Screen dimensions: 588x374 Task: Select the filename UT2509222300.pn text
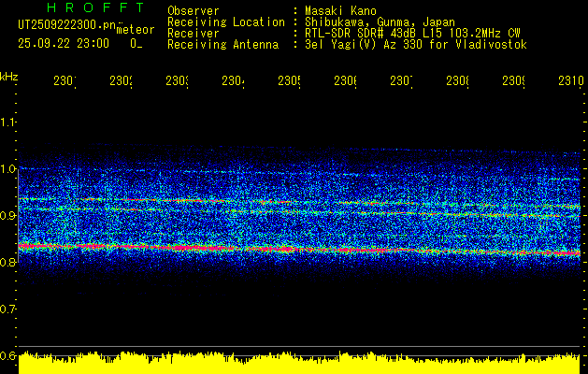(x=67, y=25)
